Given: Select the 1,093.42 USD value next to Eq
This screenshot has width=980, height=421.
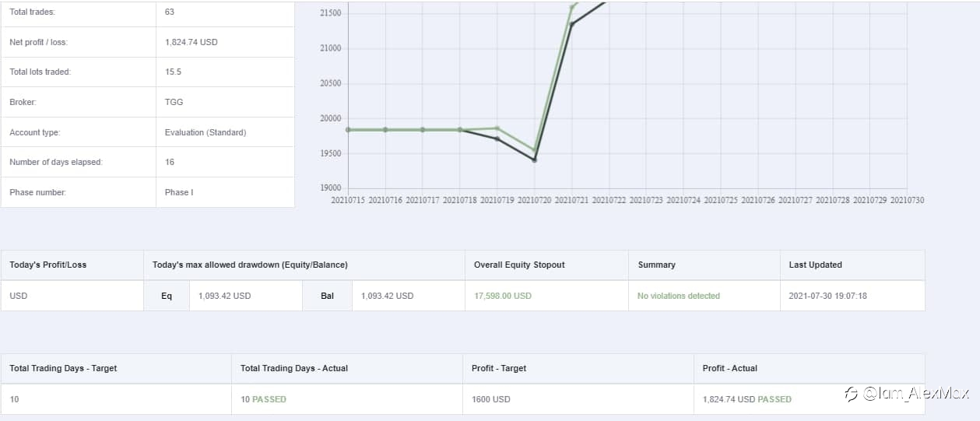Looking at the screenshot, I should [x=225, y=296].
